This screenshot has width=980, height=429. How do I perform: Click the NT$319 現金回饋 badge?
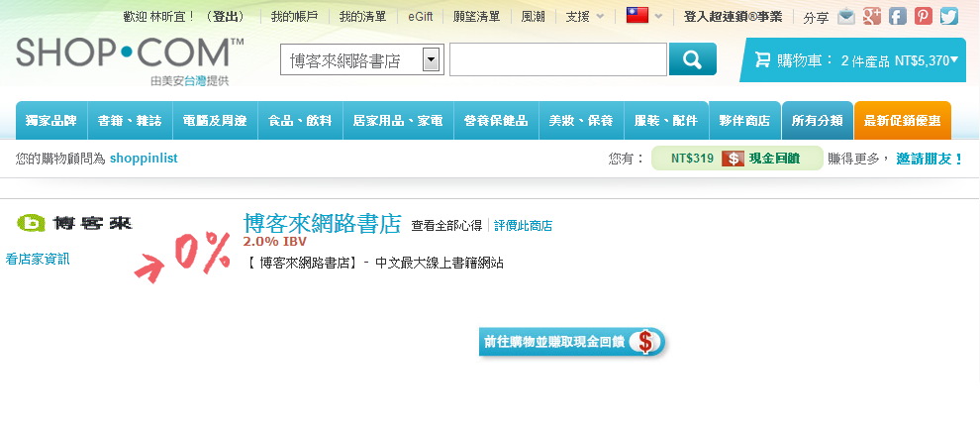click(x=736, y=159)
